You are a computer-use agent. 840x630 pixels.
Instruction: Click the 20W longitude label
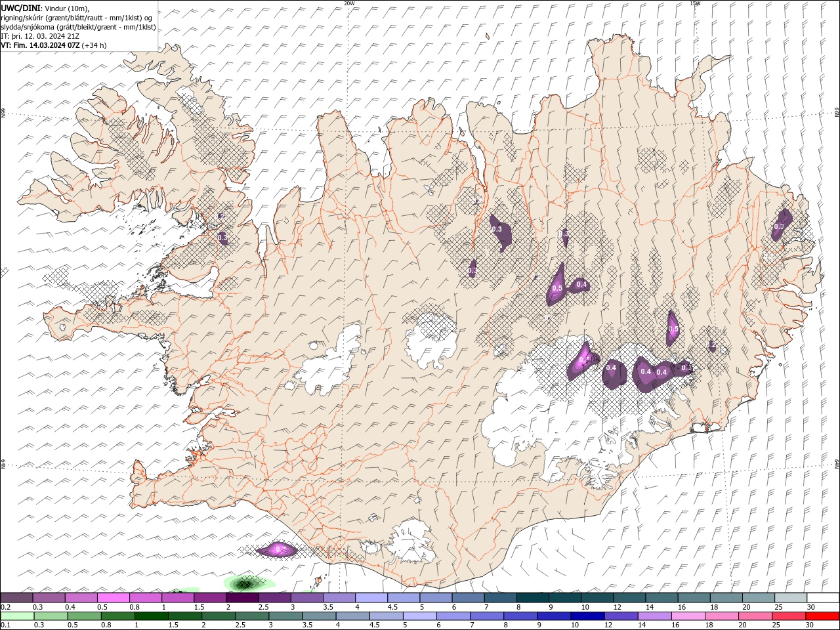point(349,3)
